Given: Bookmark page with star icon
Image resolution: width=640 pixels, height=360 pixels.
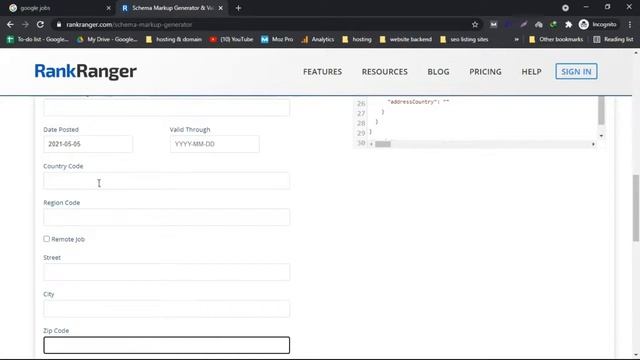Looking at the screenshot, I should coord(475,24).
